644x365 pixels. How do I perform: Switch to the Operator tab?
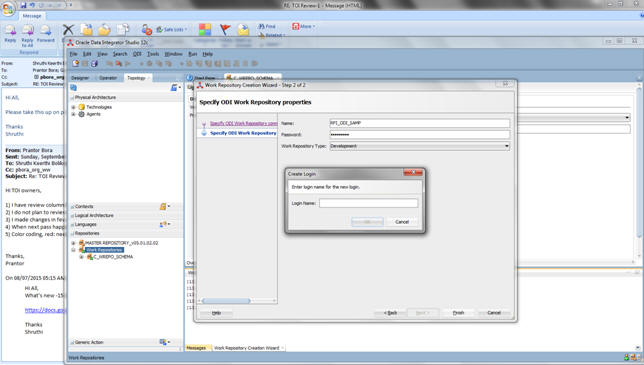pyautogui.click(x=108, y=78)
